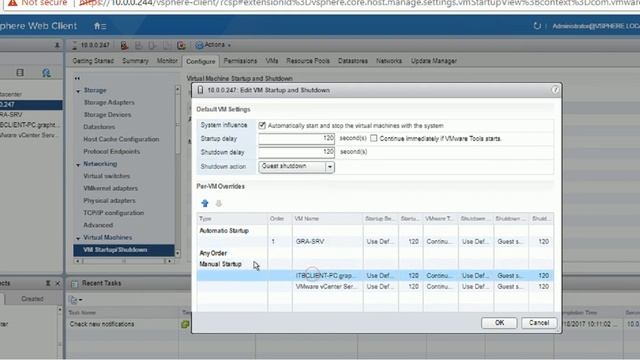
Task: Collapse the Storage section
Action: coord(78,91)
